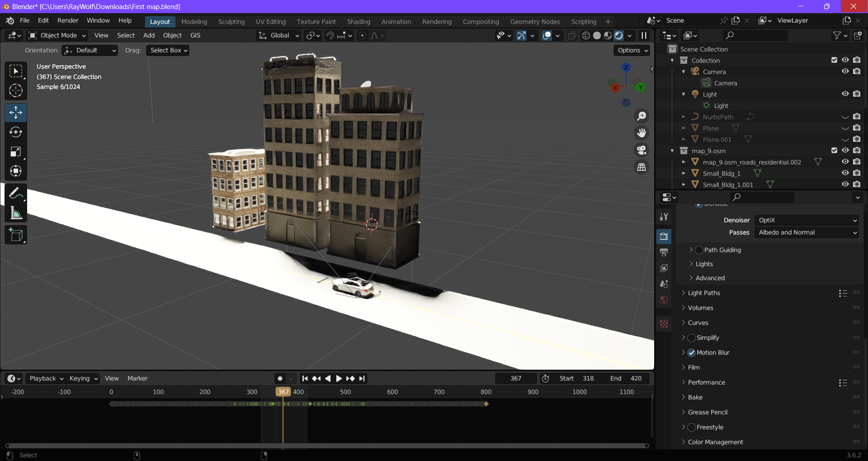
Task: Open the Drag Select Box dropdown
Action: pyautogui.click(x=167, y=50)
